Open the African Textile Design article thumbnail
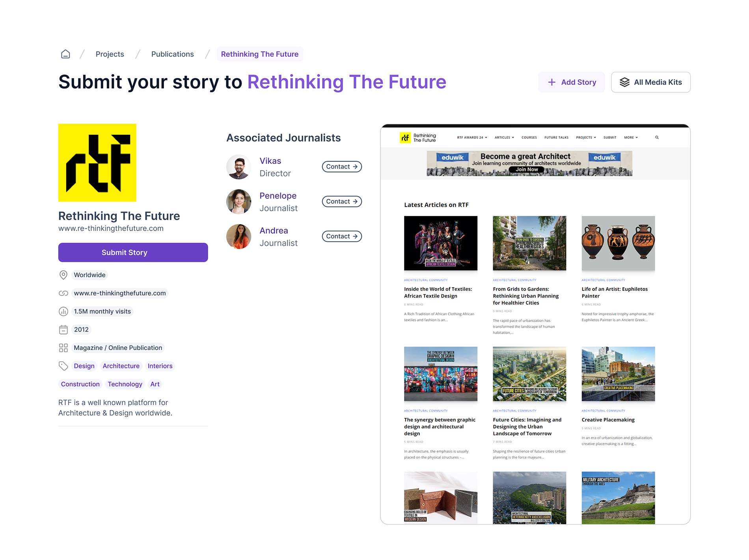Screen dimensions: 749x560 (x=440, y=243)
